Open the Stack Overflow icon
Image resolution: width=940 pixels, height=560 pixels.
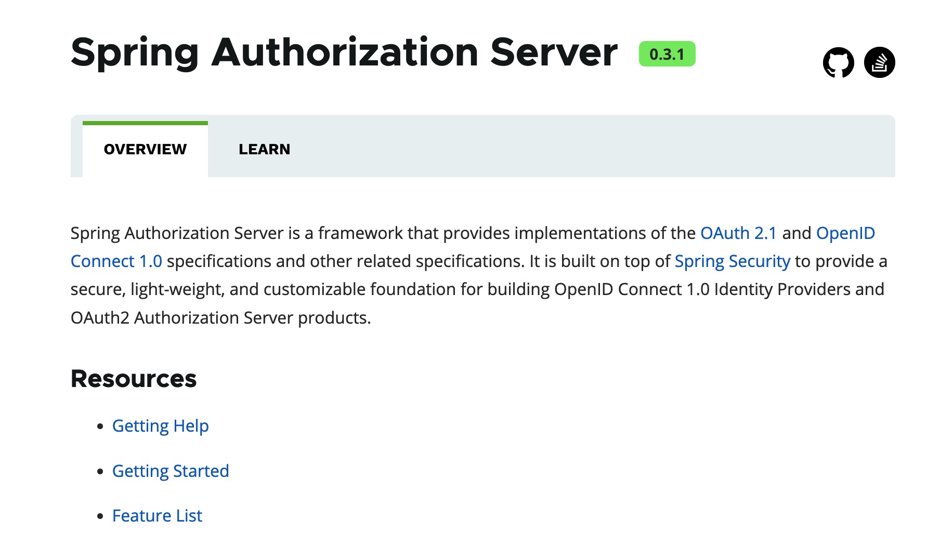pos(879,62)
